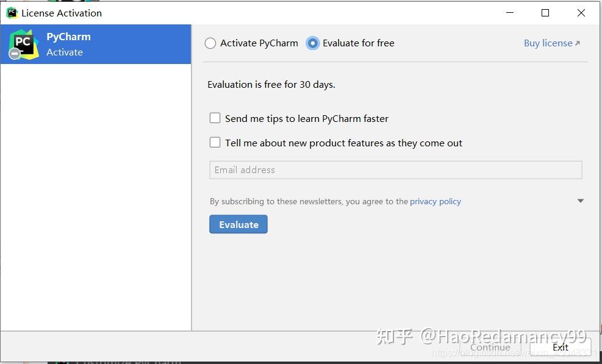The height and width of the screenshot is (364, 602).
Task: Maximize the License Activation window
Action: pos(545,12)
